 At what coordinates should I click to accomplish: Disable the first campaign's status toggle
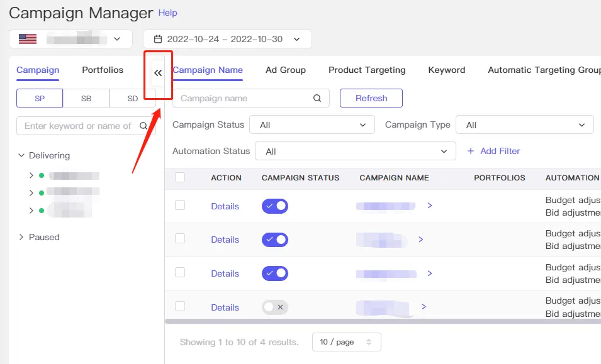(274, 206)
